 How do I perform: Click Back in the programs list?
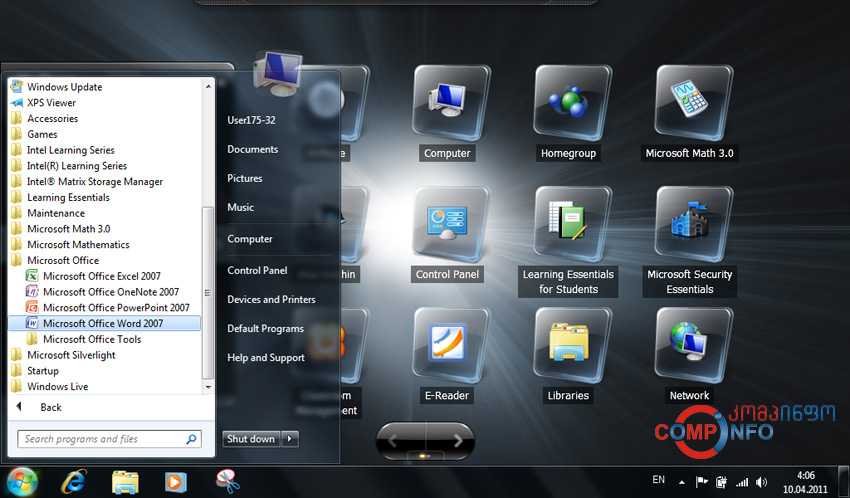click(x=50, y=407)
